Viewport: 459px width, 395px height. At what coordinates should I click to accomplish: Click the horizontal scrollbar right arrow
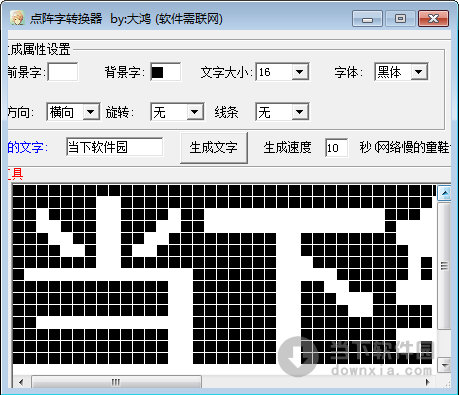pyautogui.click(x=428, y=382)
